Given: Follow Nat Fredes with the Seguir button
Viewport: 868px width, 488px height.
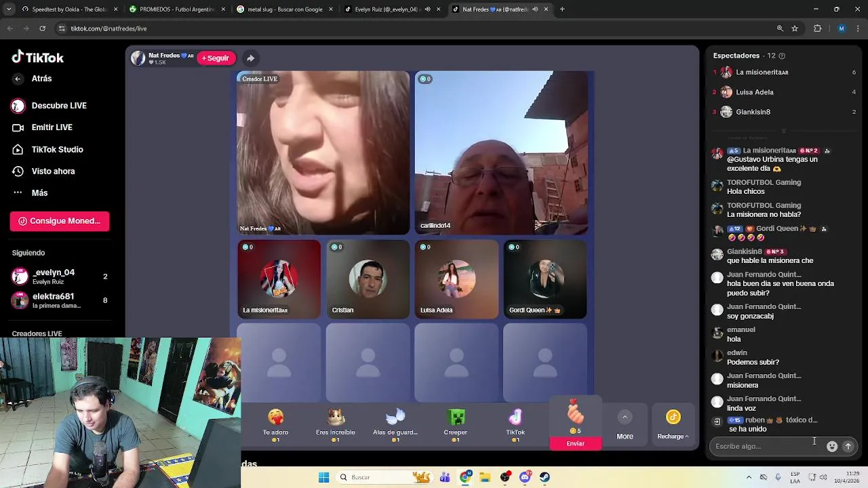Looking at the screenshot, I should 216,58.
